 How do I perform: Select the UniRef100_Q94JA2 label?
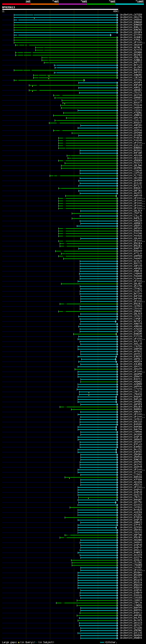click(131, 118)
